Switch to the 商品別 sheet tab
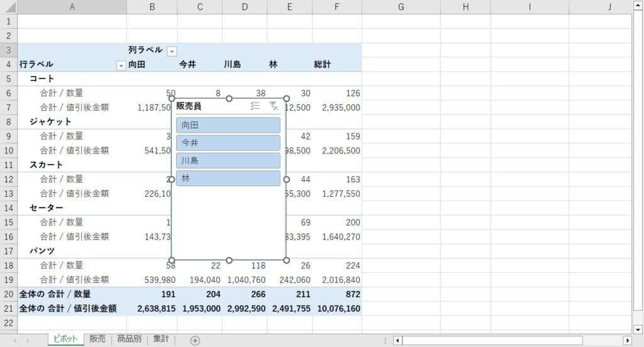The width and height of the screenshot is (644, 347). (x=129, y=339)
